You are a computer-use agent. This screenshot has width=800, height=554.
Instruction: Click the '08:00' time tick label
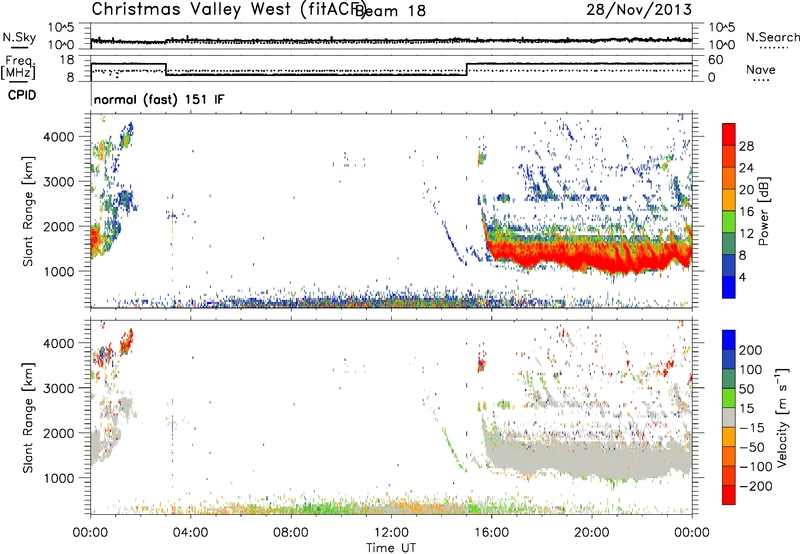291,532
